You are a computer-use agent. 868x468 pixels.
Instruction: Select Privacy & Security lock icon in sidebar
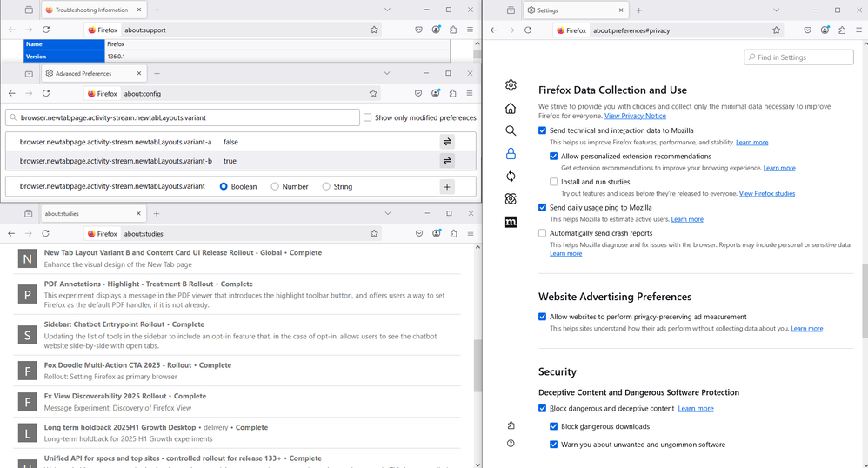[x=511, y=153]
